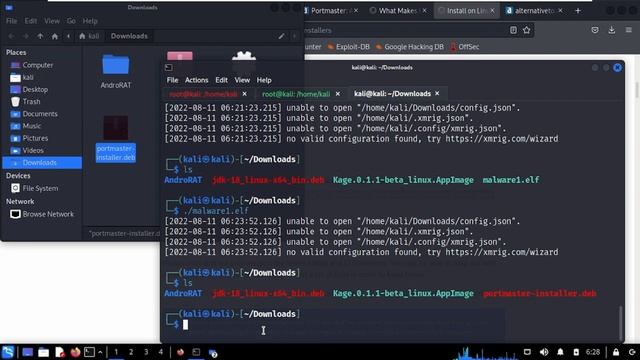Click the terminal new-tab icon above menu
Screen dimensions: 640x360
coord(169,67)
